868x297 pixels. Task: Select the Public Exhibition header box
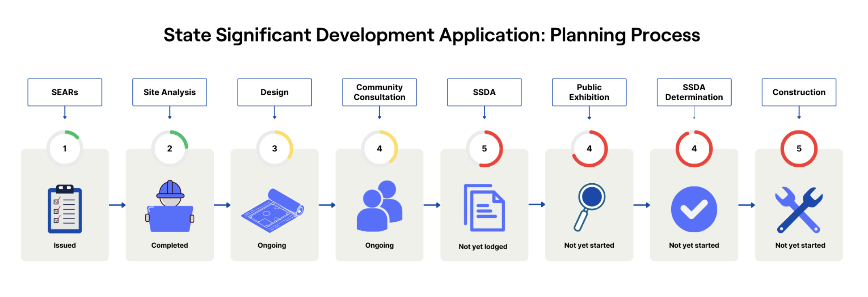pos(589,92)
